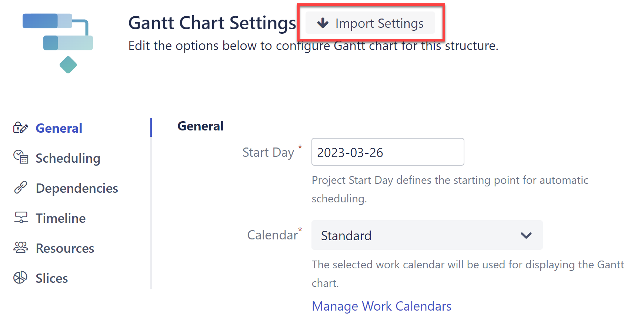Switch to the Dependencies section
This screenshot has width=644, height=318.
(x=77, y=188)
